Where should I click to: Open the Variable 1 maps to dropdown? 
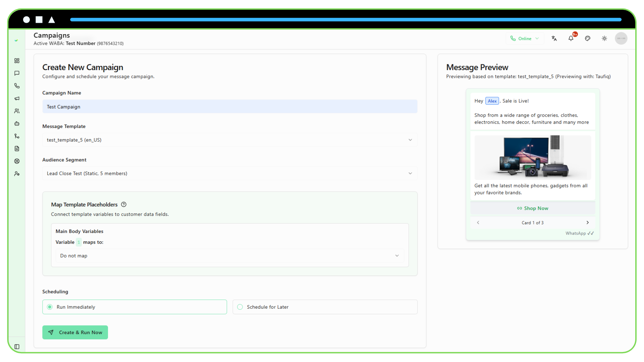coord(230,256)
